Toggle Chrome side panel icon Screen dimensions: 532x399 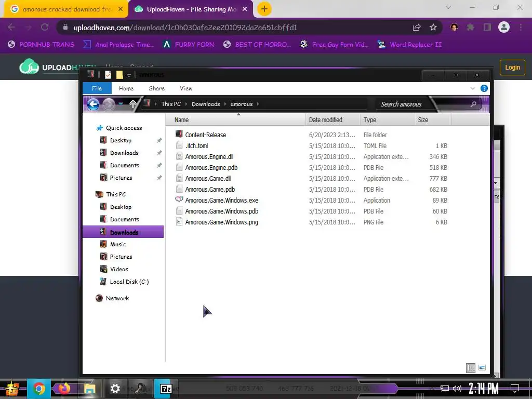[487, 27]
